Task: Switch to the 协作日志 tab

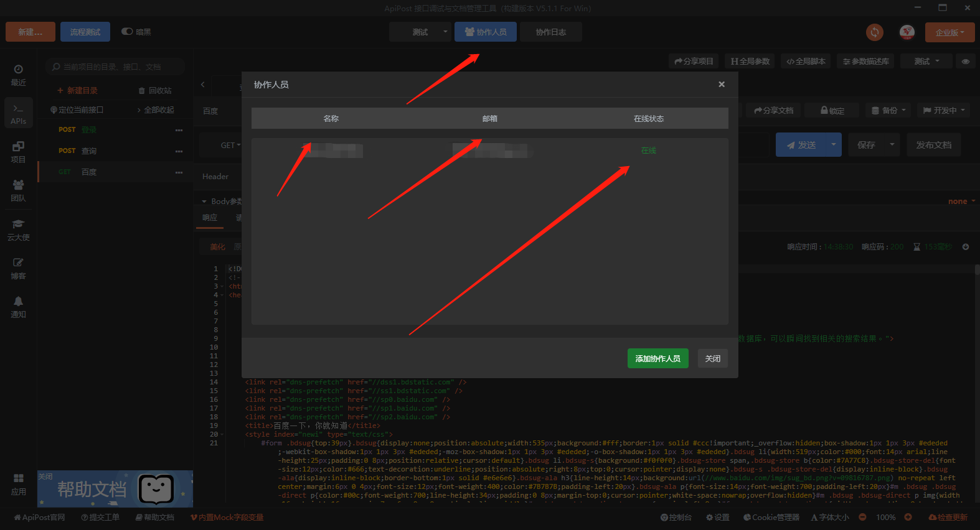Action: 550,32
